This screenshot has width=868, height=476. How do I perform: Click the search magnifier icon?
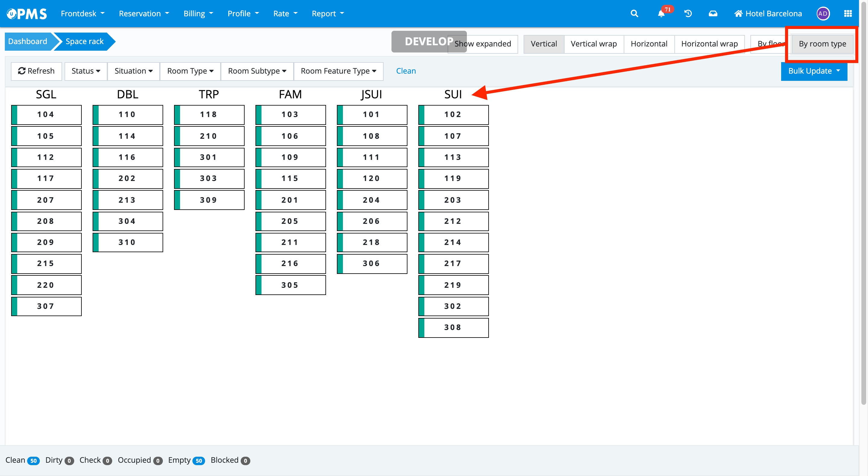pyautogui.click(x=634, y=14)
